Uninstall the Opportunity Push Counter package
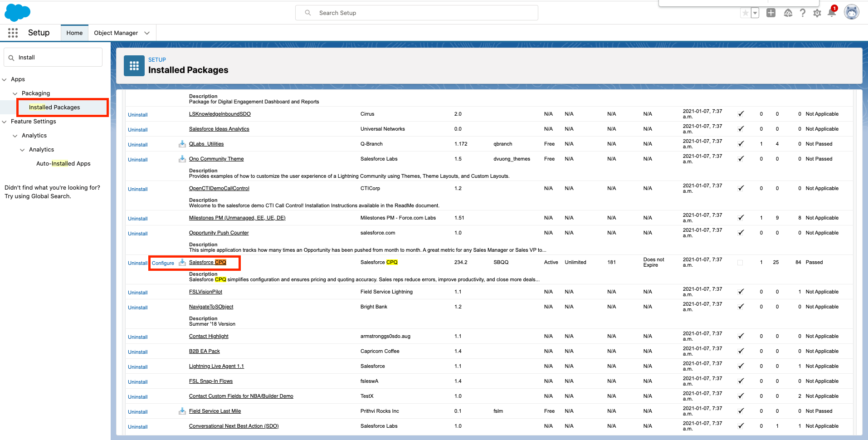This screenshot has width=868, height=440. click(x=138, y=234)
